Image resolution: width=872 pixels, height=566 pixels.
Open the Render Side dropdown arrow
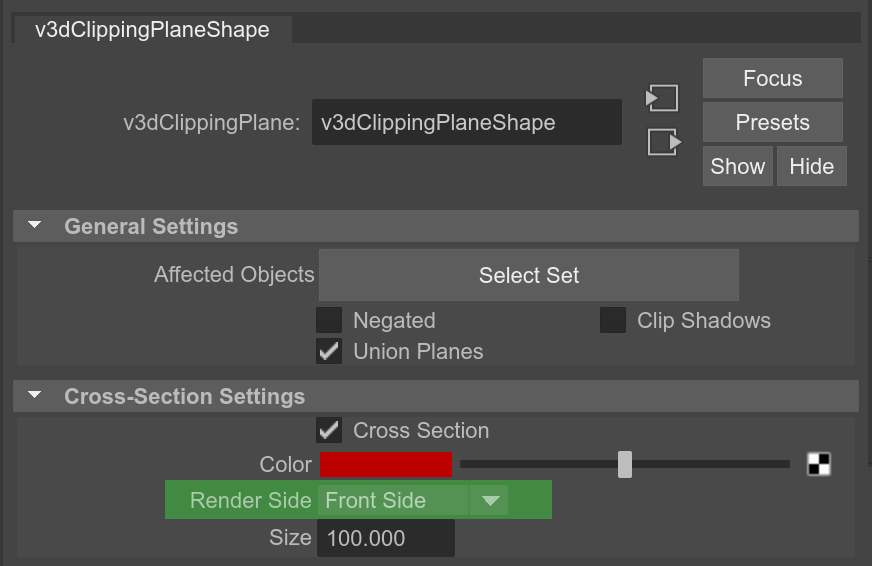489,500
